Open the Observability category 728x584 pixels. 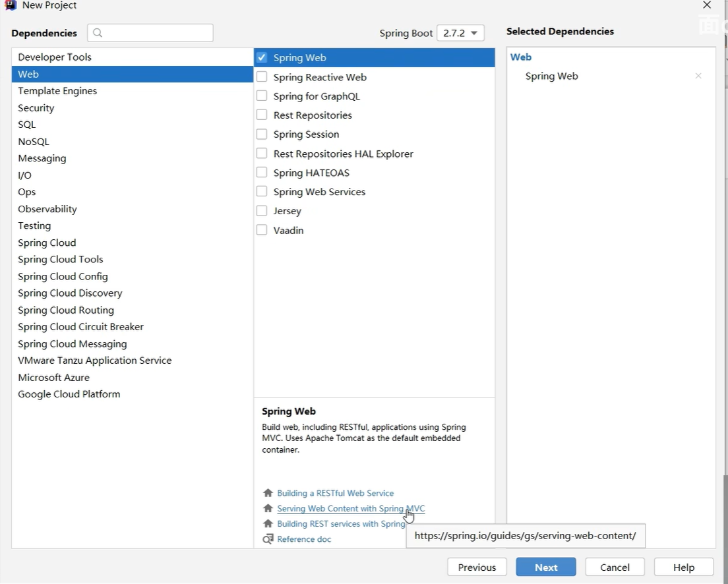pos(133,209)
